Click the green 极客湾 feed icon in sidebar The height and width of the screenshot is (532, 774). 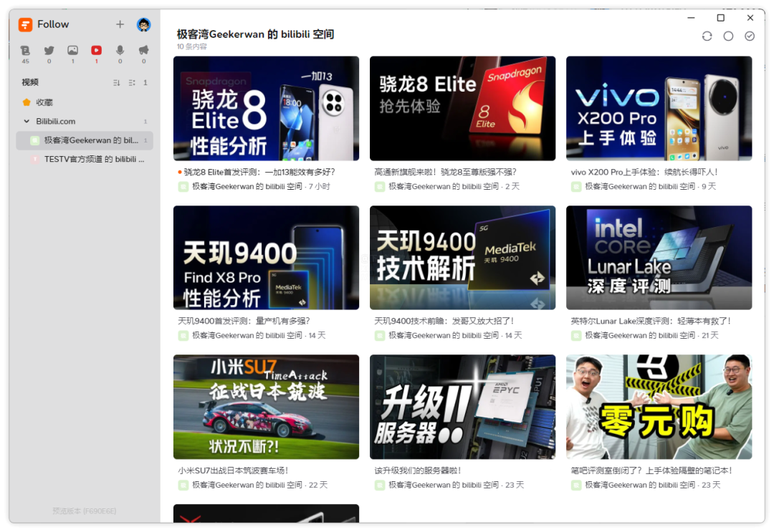[x=35, y=140]
